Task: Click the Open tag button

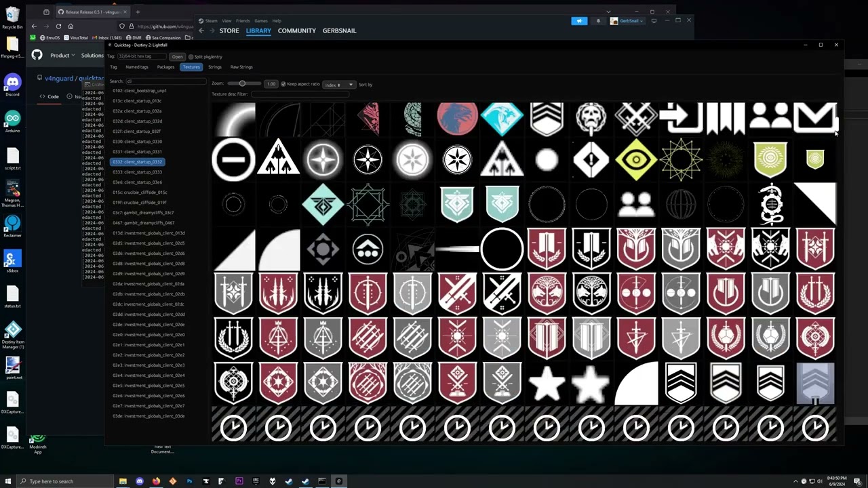Action: (177, 57)
